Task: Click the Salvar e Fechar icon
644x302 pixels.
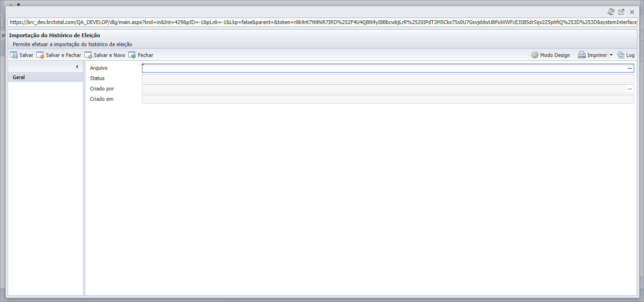Action: tap(40, 55)
